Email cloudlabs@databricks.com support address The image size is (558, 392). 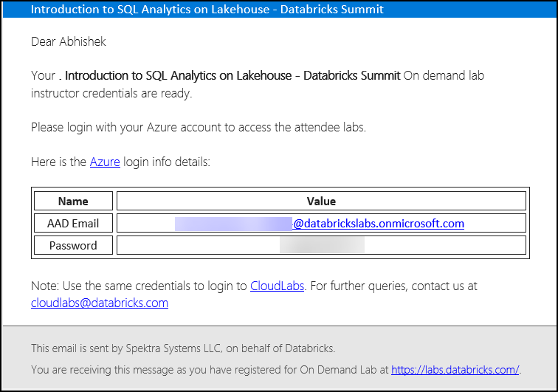[x=100, y=303]
